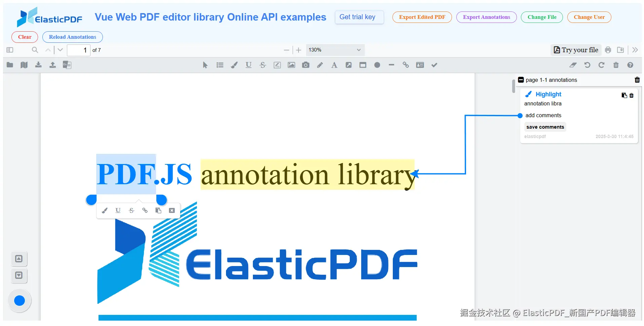Select the link tool in main toolbar
This screenshot has height=326, width=644.
(406, 65)
